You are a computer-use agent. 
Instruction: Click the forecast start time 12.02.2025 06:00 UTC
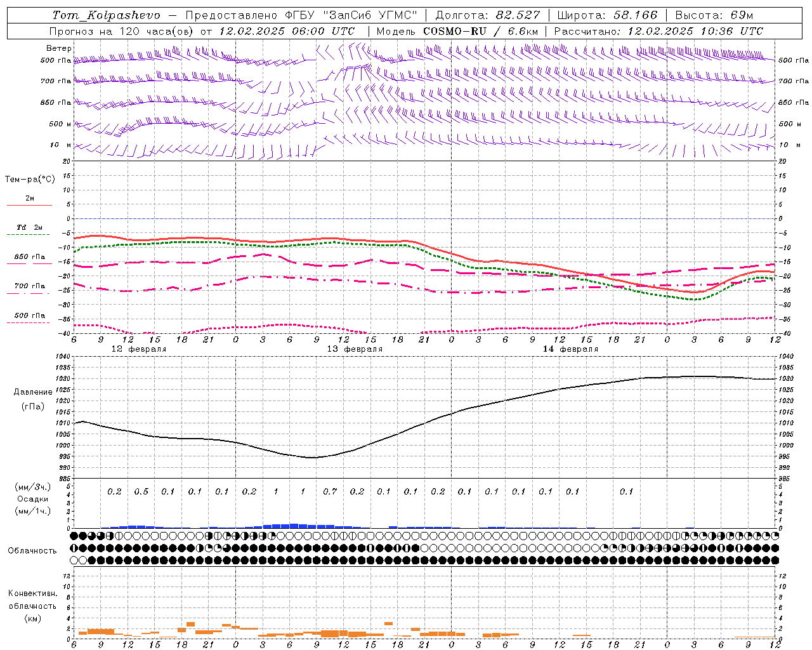[x=287, y=31]
